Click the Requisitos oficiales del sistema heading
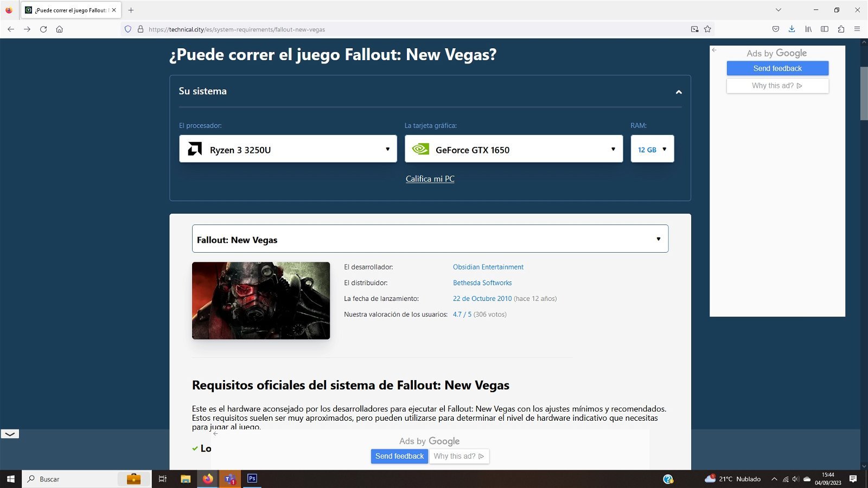 pyautogui.click(x=350, y=386)
